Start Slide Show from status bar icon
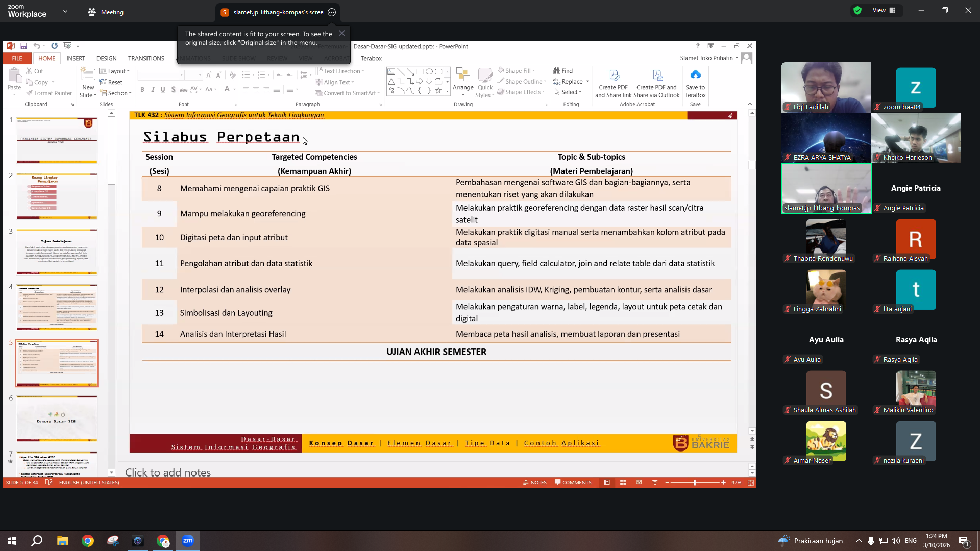Screen dimensions: 980x551 coord(655,483)
